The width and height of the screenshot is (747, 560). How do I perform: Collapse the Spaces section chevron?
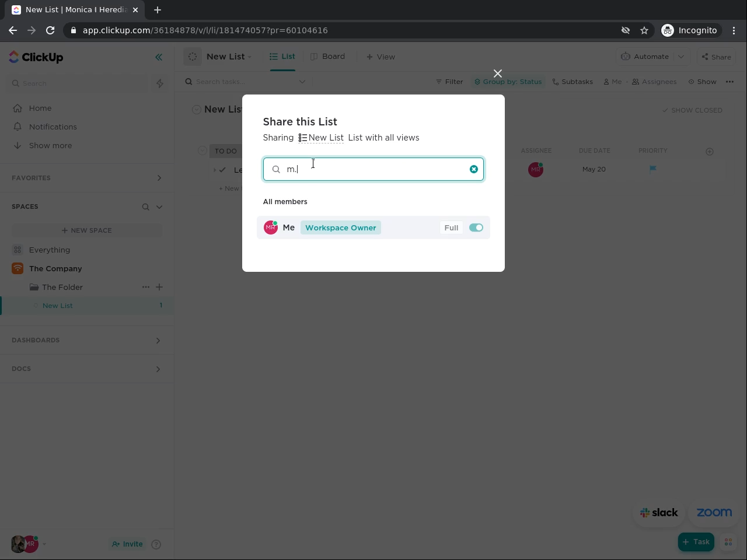[159, 206]
